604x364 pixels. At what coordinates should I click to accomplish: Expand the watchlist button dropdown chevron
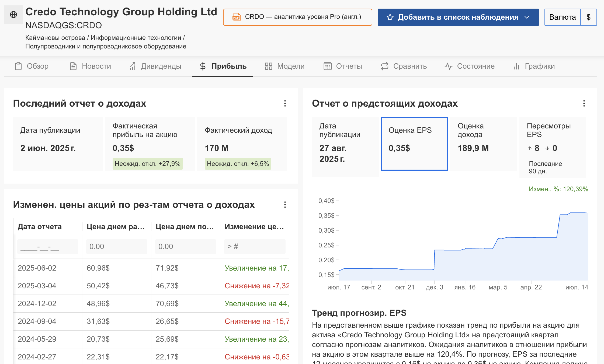pos(527,17)
